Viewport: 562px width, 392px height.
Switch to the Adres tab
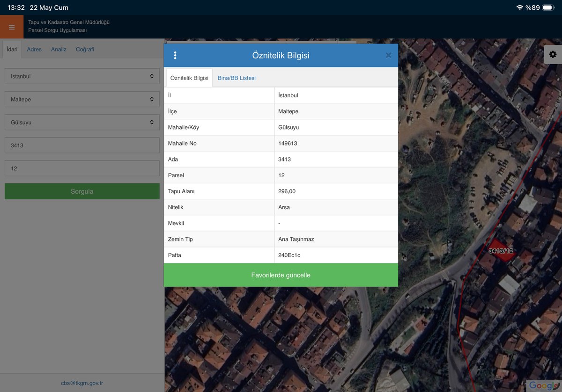(34, 49)
